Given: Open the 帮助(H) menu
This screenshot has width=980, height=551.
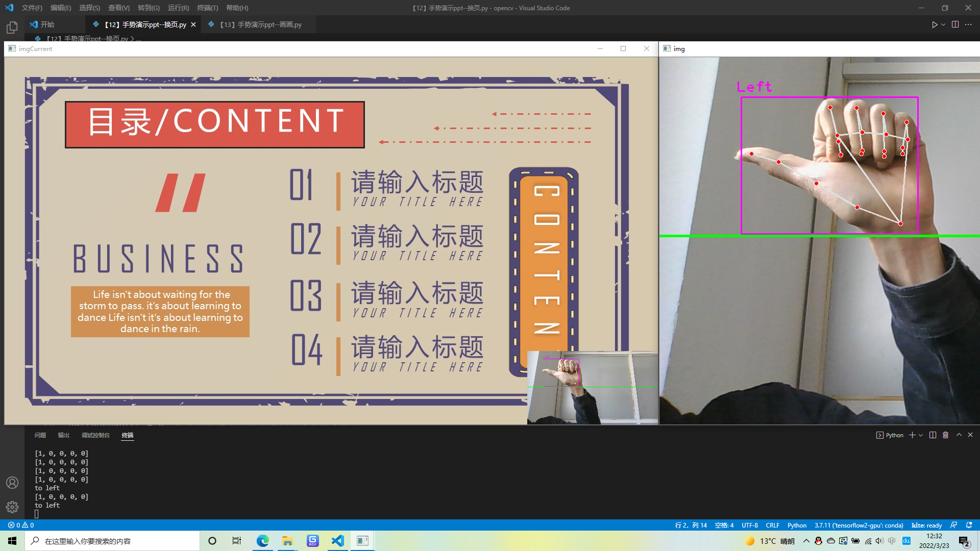Looking at the screenshot, I should pyautogui.click(x=237, y=8).
